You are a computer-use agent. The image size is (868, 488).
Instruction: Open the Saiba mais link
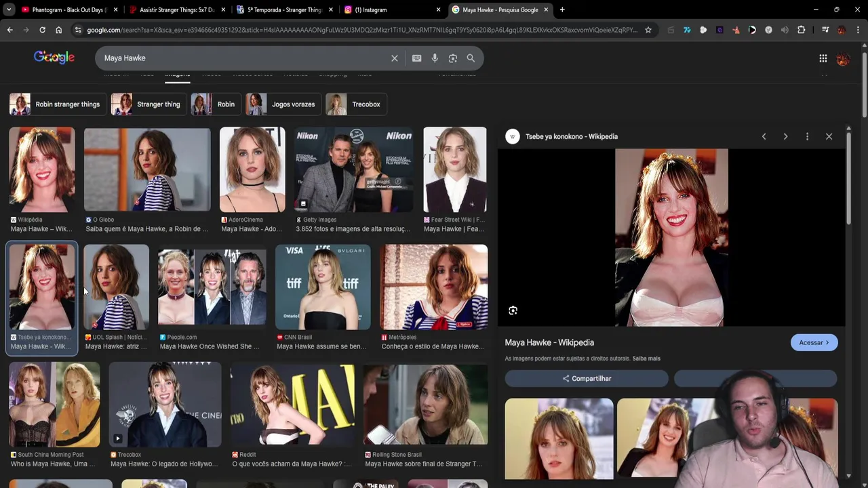[x=646, y=359]
